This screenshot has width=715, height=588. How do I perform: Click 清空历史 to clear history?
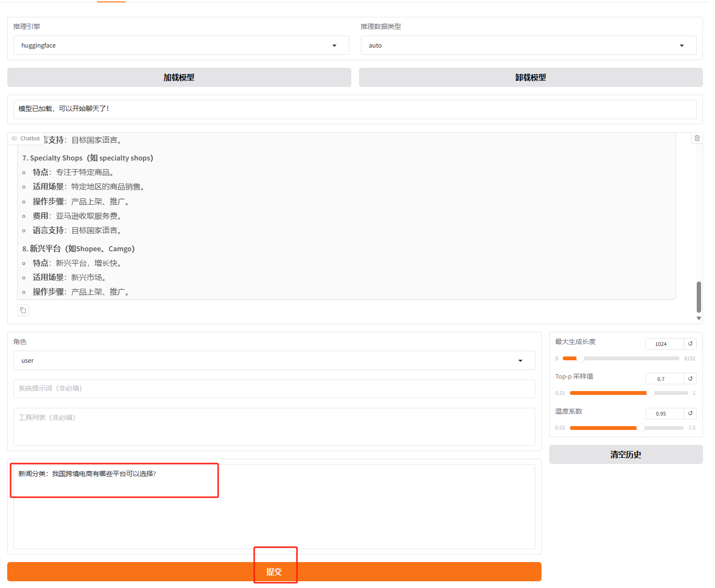click(626, 454)
